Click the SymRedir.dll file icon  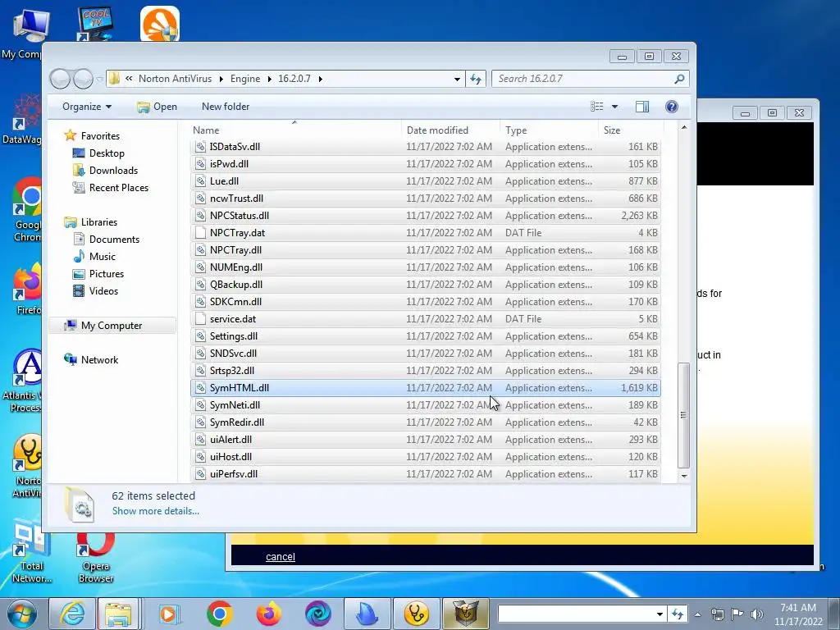coord(200,422)
